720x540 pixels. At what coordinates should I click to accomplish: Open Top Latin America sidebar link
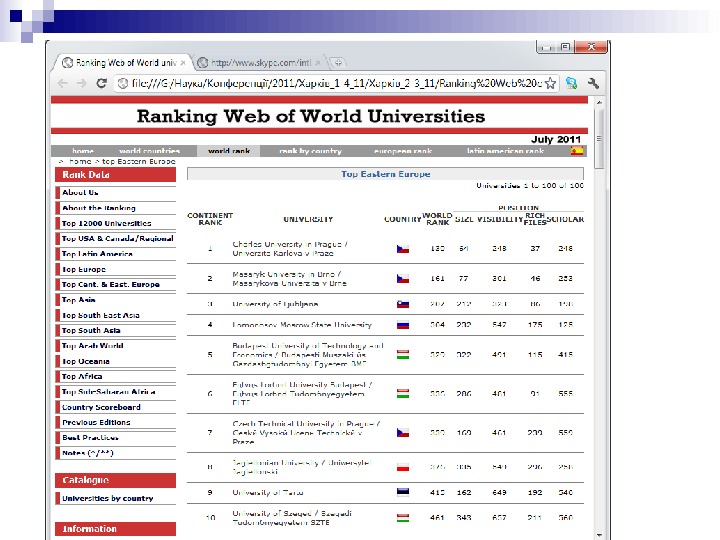pos(97,254)
